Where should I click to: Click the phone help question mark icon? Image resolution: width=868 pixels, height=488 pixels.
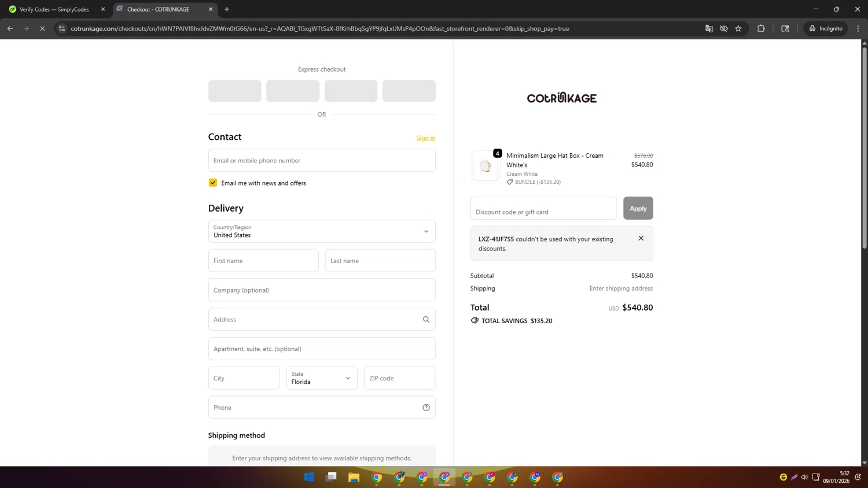tap(426, 408)
